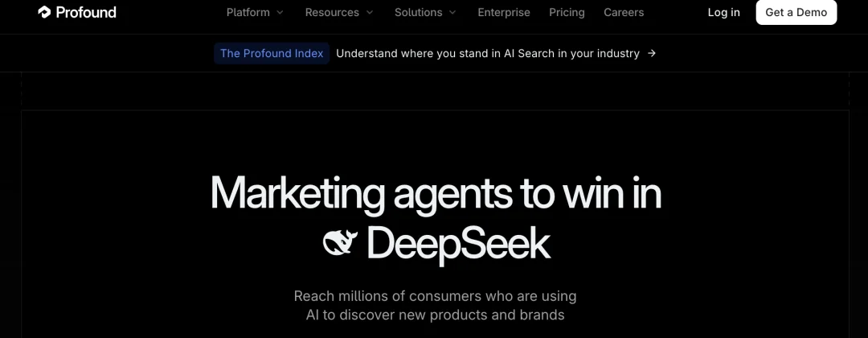Open the 'Understand where you stand' banner link

tap(488, 53)
